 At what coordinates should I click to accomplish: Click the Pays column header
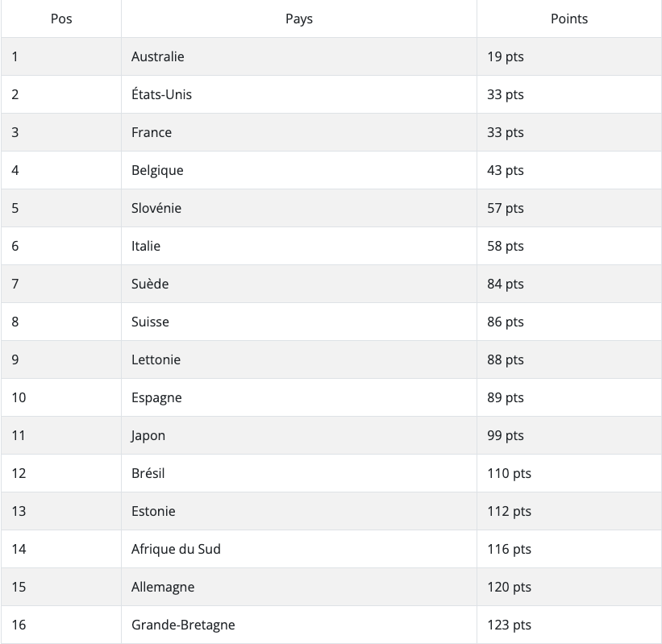(x=299, y=19)
